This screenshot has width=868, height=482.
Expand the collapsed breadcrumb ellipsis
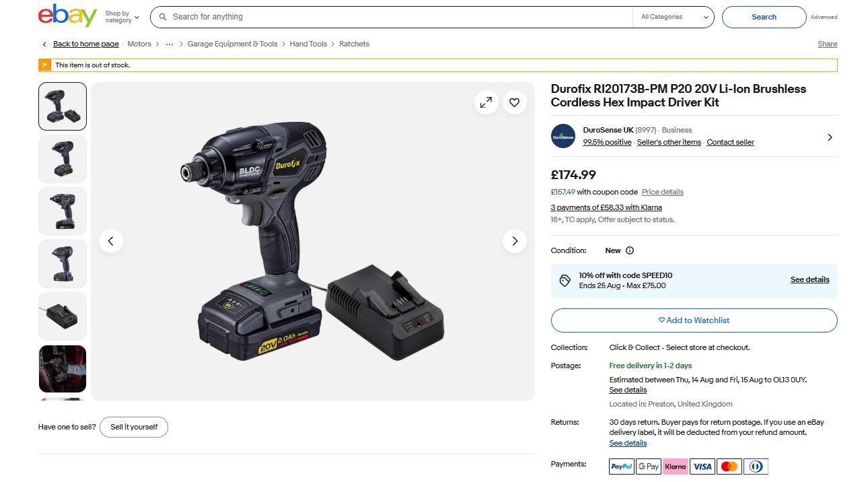170,44
